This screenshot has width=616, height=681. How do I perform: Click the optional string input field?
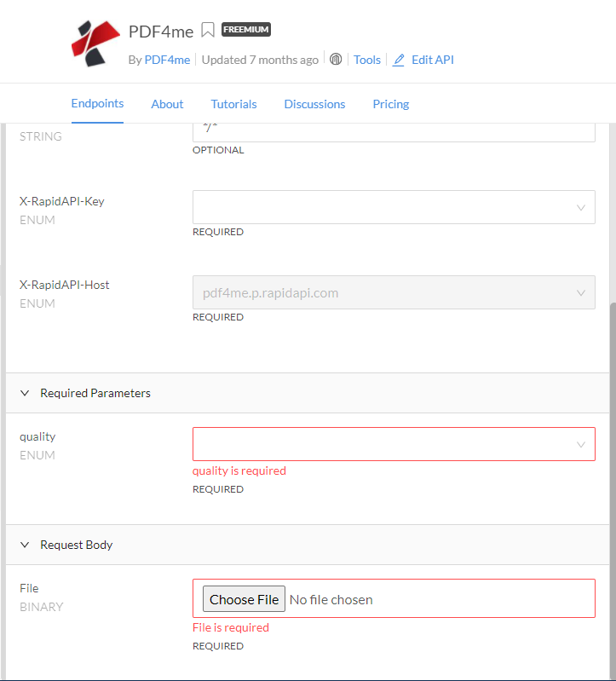(394, 132)
